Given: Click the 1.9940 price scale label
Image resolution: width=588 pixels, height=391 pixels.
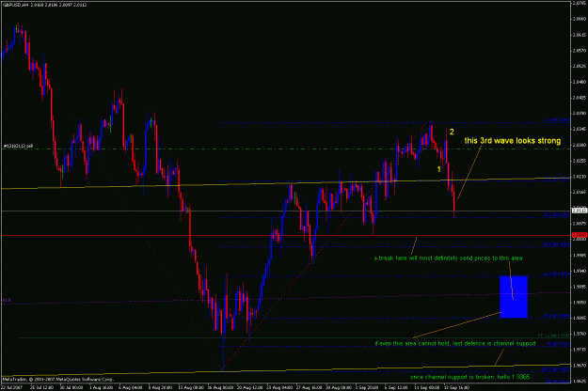Looking at the screenshot, I should [x=580, y=271].
